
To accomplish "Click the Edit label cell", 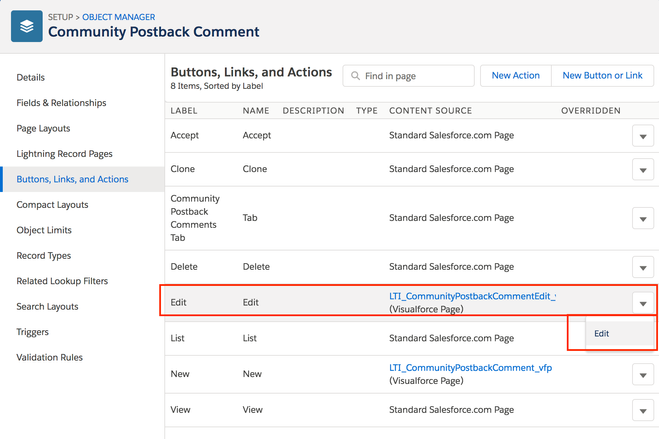I will tap(178, 302).
